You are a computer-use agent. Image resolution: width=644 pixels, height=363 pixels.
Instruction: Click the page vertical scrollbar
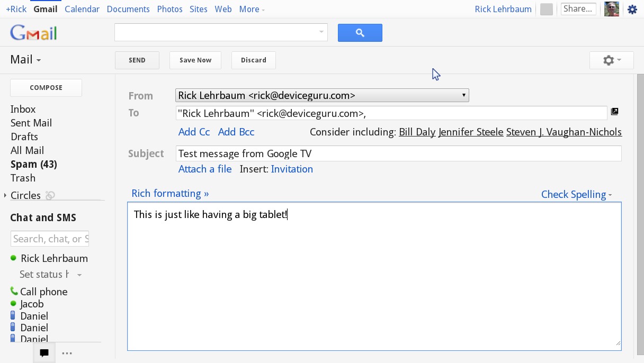(x=640, y=214)
